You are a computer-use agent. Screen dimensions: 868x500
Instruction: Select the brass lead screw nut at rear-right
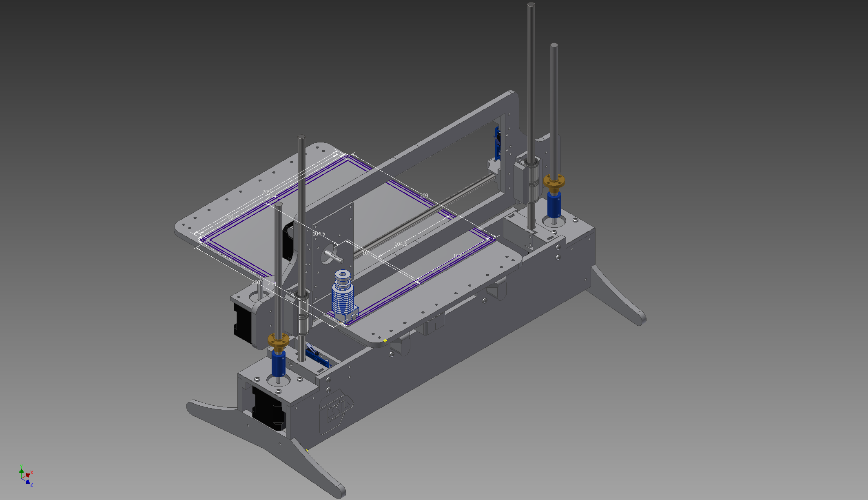coord(554,182)
